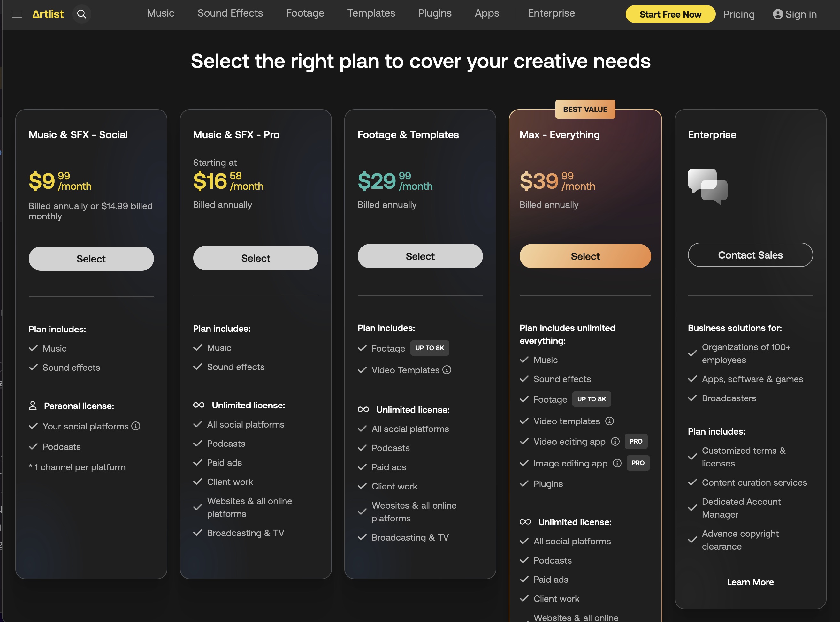840x622 pixels.
Task: Click info icon next to Image editing app
Action: 617,463
